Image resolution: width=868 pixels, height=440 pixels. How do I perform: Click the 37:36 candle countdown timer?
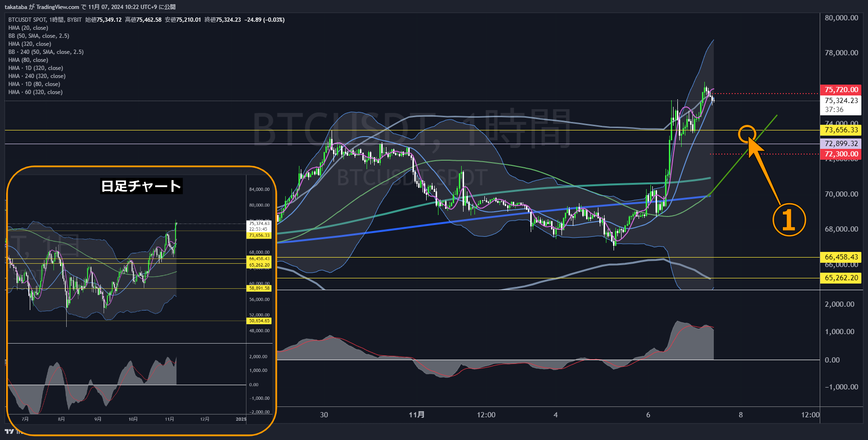point(834,110)
